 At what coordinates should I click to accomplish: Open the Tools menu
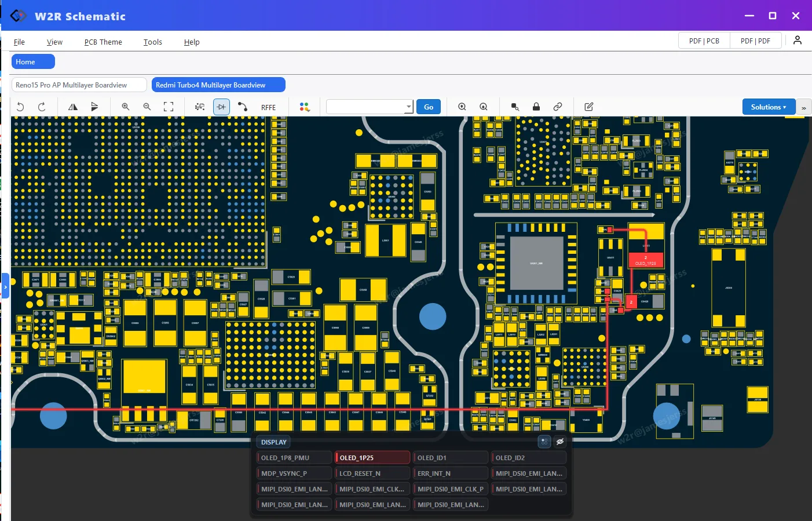(x=153, y=42)
